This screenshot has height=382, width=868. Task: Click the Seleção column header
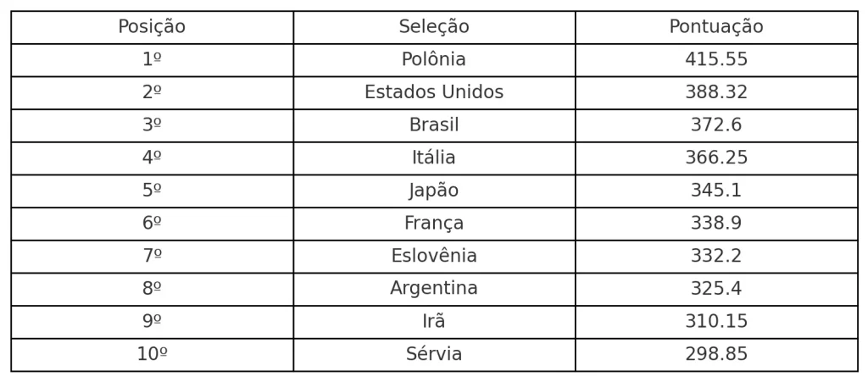[434, 27]
